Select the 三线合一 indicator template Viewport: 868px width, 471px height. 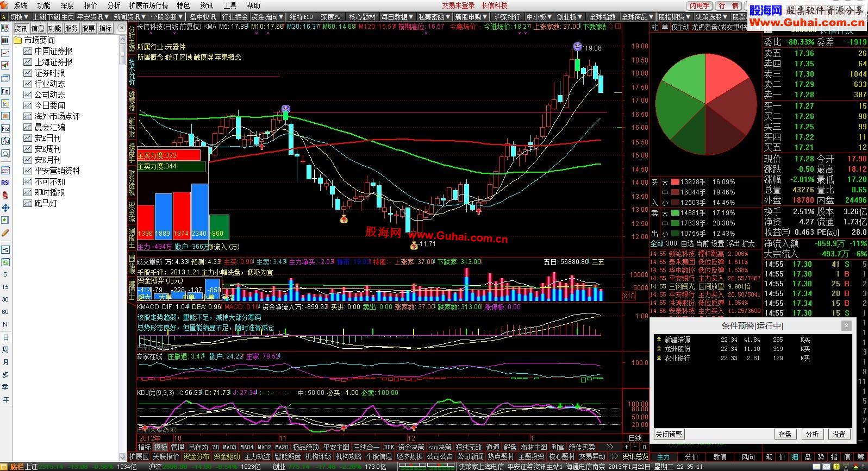366,447
